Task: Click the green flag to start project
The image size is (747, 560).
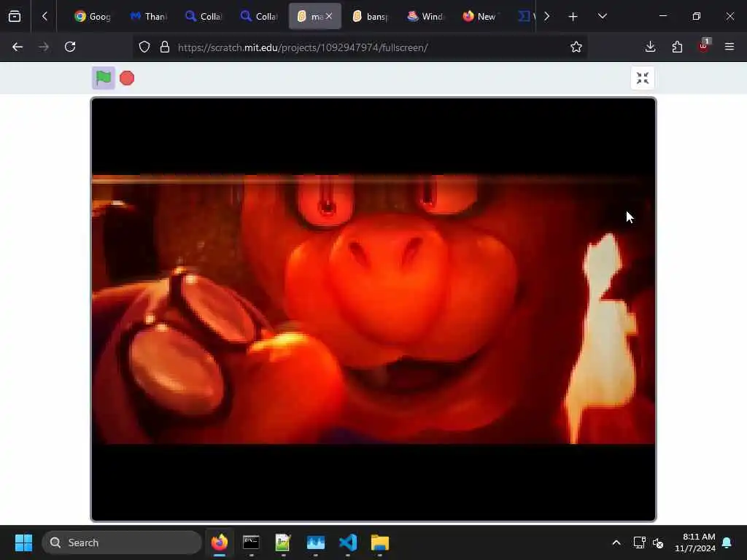Action: coord(104,77)
